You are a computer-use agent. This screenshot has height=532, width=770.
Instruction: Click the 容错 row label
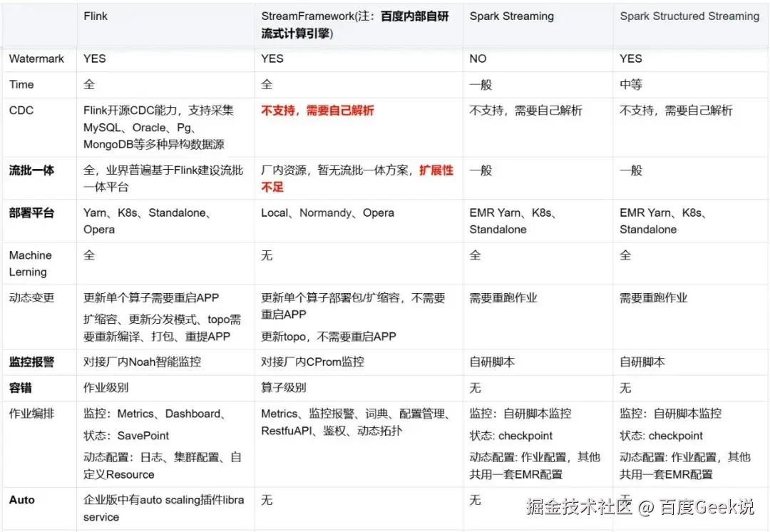tap(21, 387)
